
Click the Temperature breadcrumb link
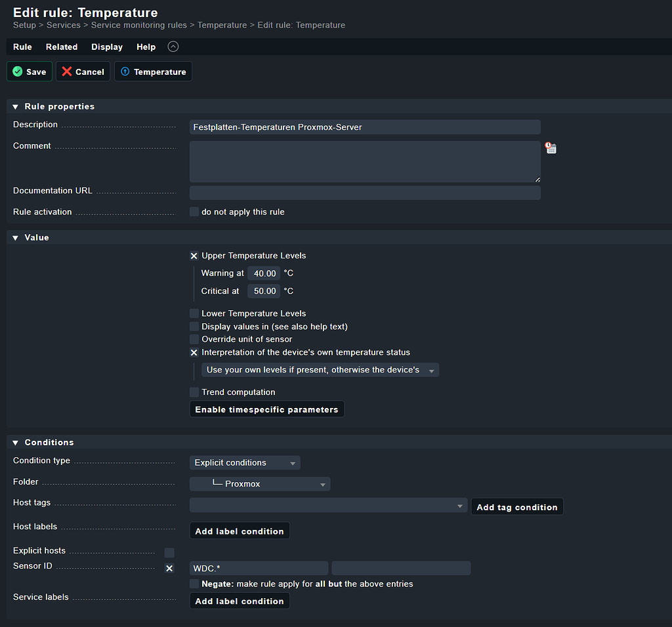(x=222, y=25)
